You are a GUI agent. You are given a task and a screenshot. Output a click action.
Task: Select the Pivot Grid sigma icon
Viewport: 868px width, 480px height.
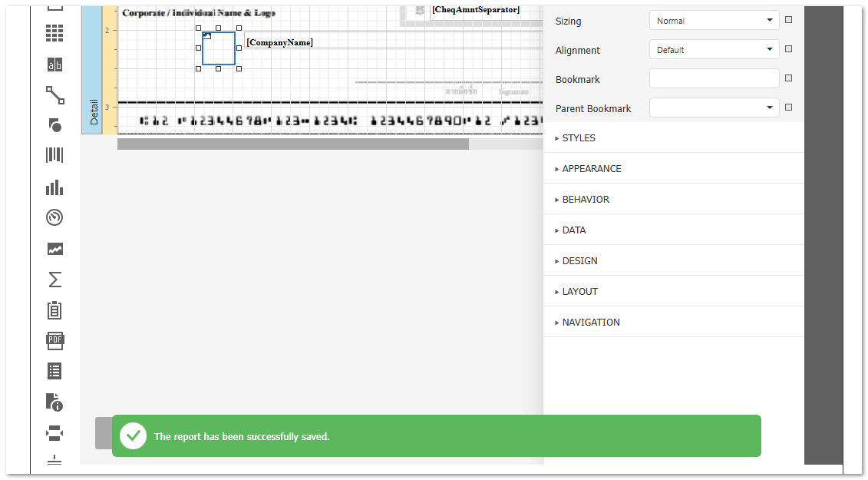tap(54, 280)
